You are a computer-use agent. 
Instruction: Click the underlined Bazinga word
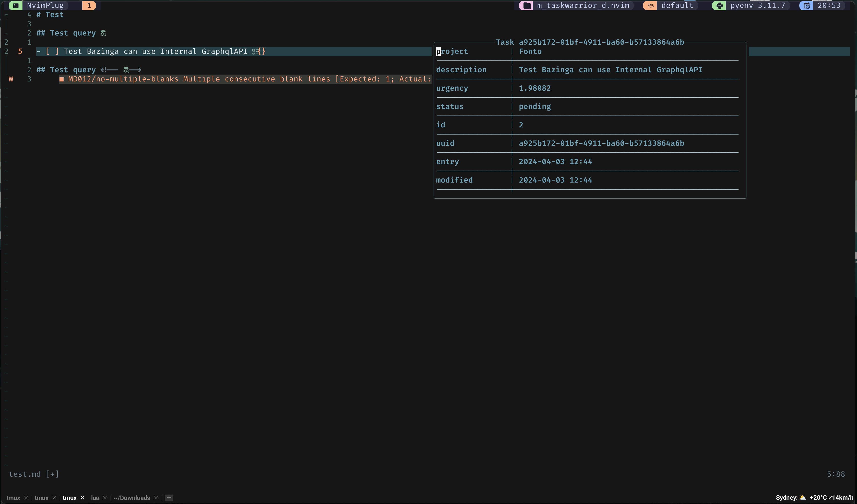tap(103, 51)
